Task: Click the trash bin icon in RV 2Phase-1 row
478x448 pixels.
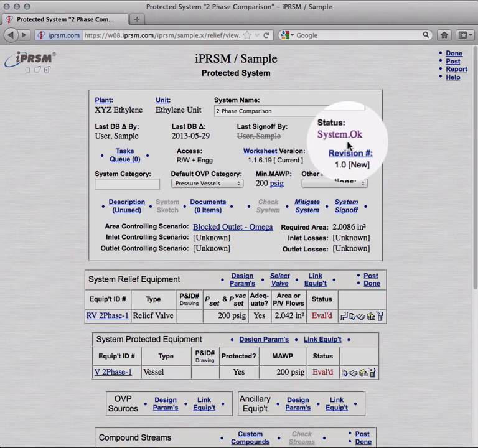Action: pyautogui.click(x=380, y=316)
